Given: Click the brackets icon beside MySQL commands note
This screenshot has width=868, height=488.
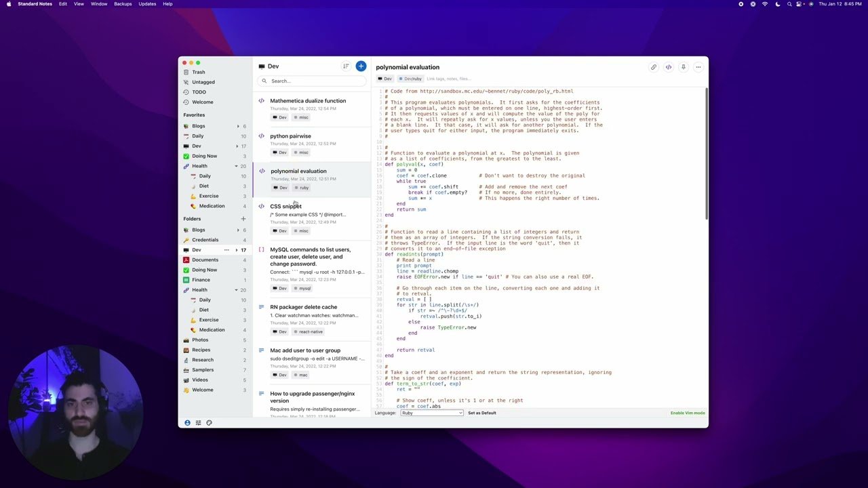Looking at the screenshot, I should click(x=262, y=250).
